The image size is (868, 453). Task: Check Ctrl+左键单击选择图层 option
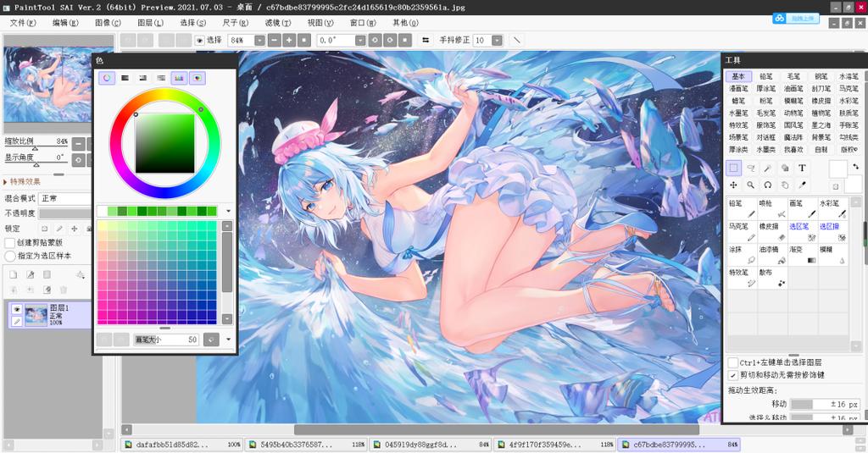point(733,362)
